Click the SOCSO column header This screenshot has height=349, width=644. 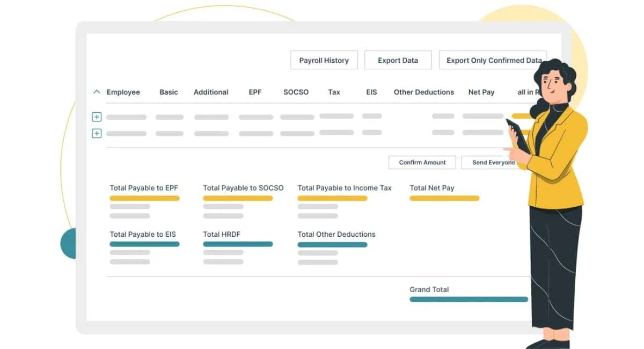pos(296,92)
